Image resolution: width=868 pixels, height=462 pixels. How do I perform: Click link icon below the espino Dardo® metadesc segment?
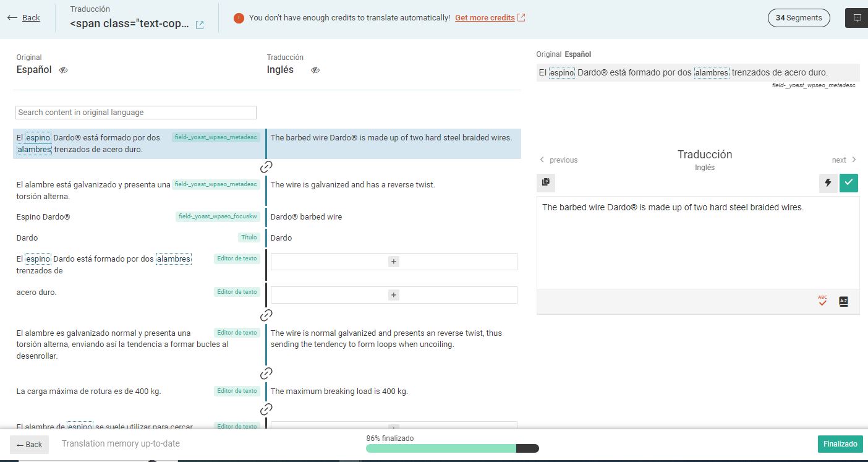click(x=266, y=167)
